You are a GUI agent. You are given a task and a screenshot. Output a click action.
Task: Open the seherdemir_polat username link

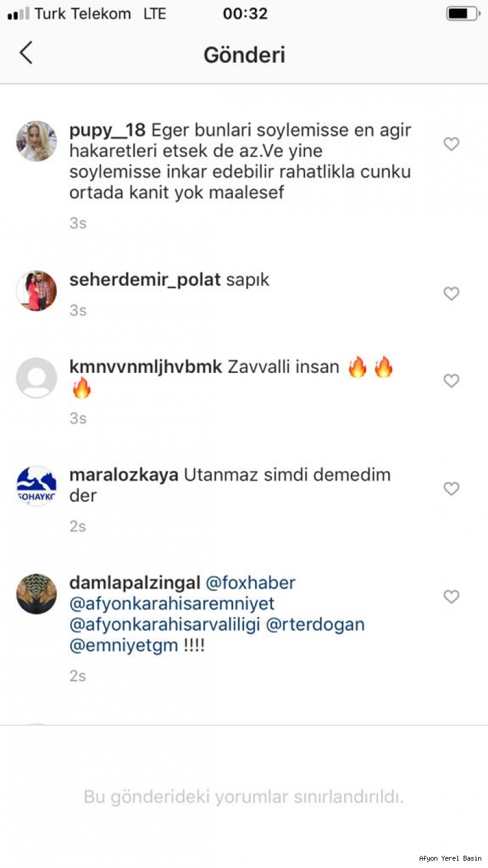coord(145,280)
